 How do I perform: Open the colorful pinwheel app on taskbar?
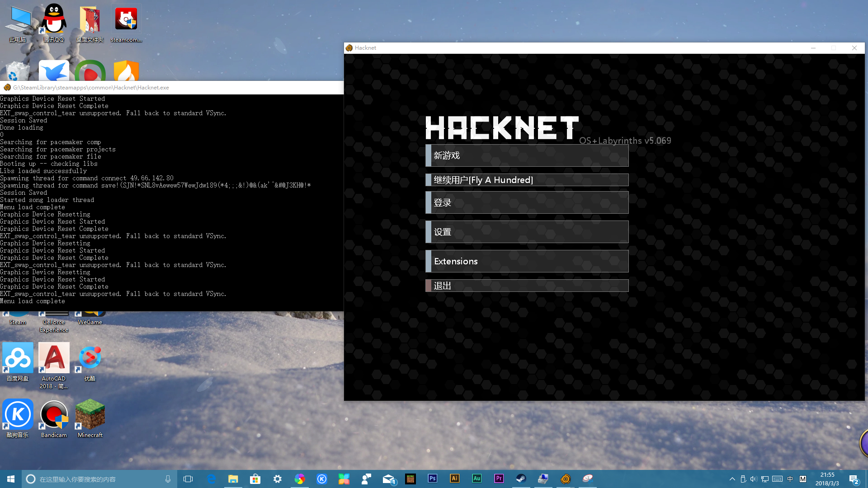point(300,479)
